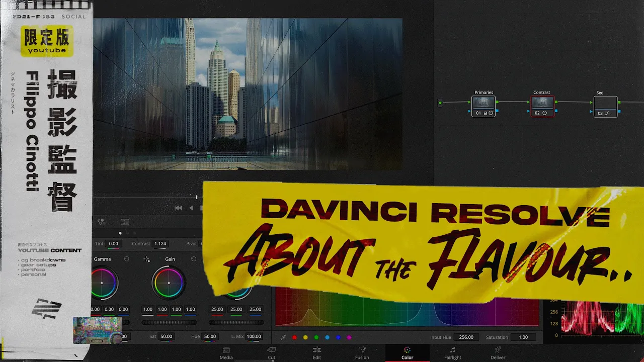Click the Gain blue channel value
Screen dimensions: 644x362
point(190,310)
